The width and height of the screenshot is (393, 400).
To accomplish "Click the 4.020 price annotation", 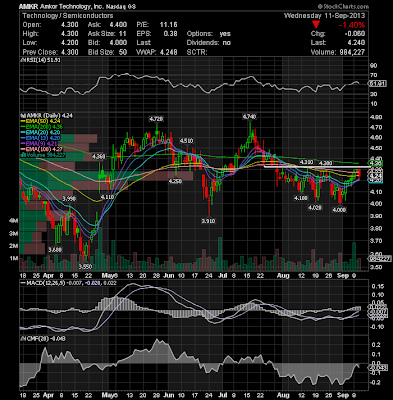I will [x=315, y=208].
